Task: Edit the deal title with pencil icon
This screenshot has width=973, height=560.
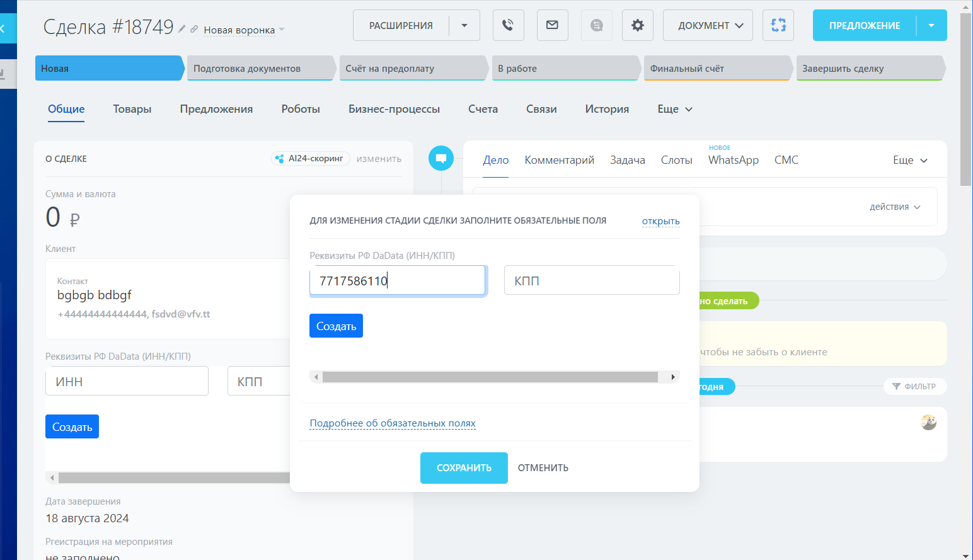Action: click(181, 28)
